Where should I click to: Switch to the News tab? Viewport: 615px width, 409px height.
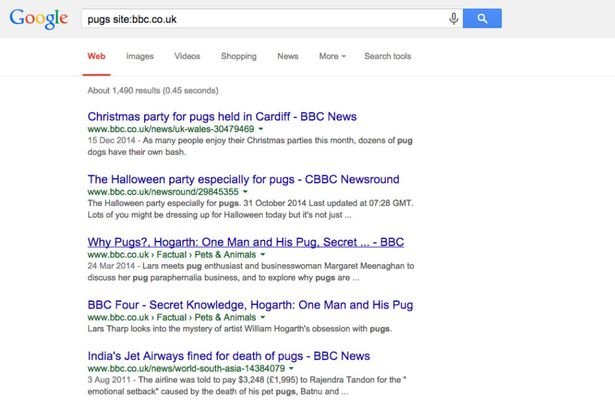287,57
